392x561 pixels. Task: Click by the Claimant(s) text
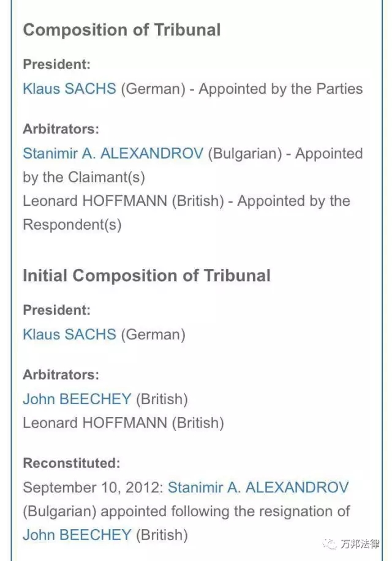(x=84, y=177)
